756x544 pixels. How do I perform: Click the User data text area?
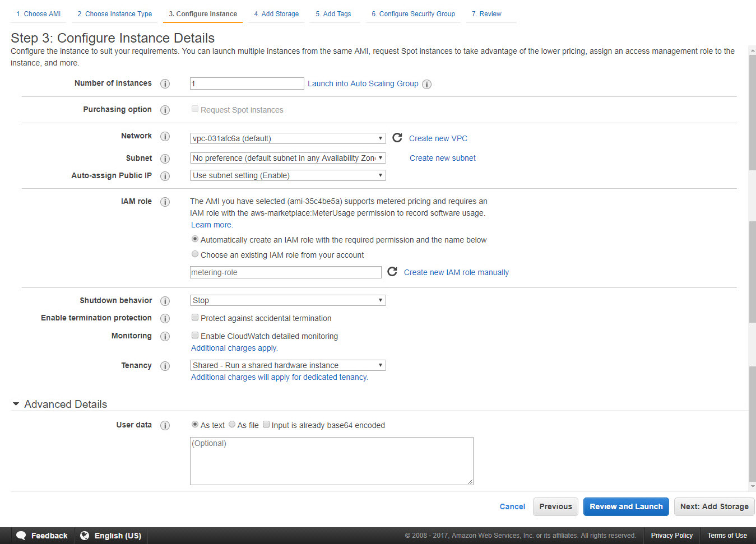coord(332,461)
